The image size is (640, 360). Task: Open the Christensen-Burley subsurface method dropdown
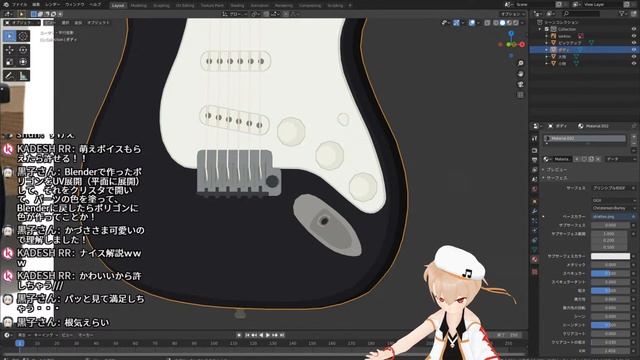click(x=613, y=208)
